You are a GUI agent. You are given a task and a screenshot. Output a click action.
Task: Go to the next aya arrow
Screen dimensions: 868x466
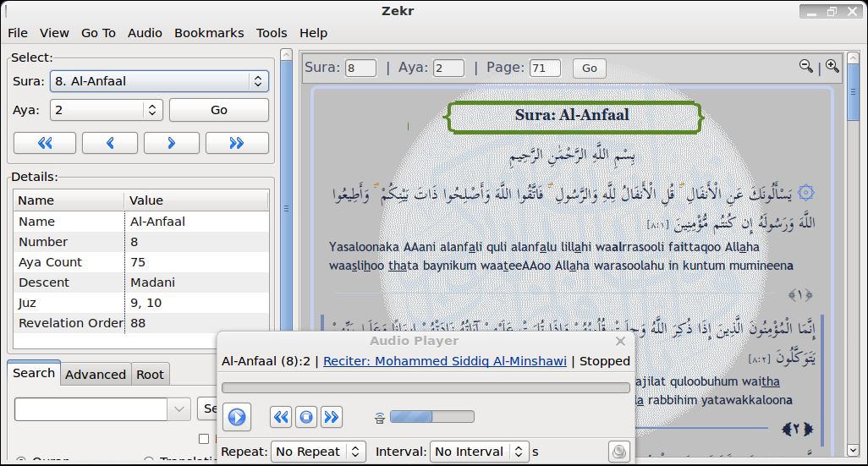coord(172,143)
